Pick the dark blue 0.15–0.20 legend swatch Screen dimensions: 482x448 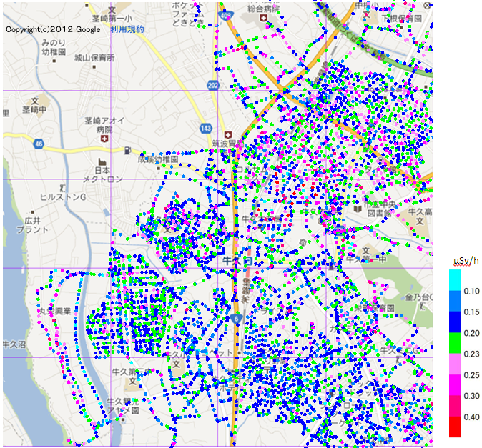[x=455, y=322]
